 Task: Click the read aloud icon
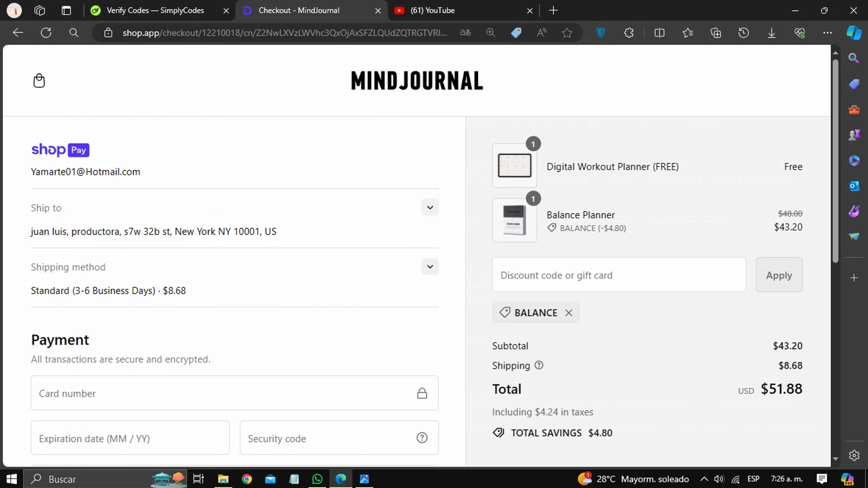[542, 33]
